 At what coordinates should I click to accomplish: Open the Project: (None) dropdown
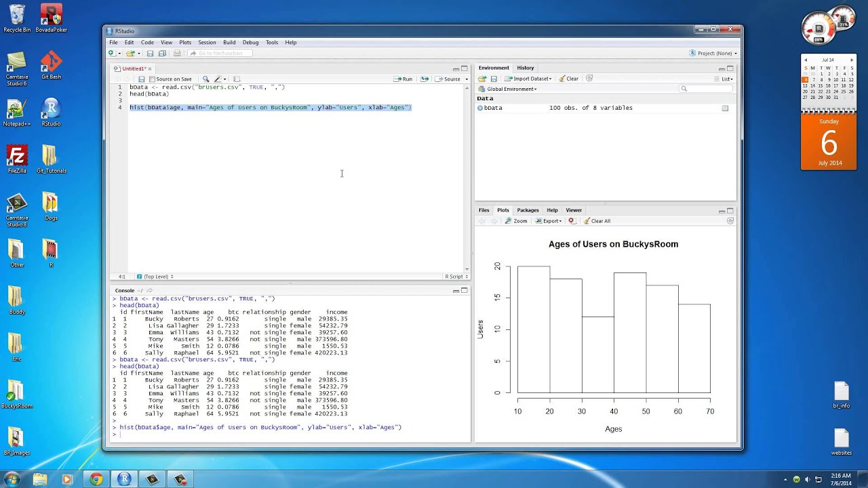coord(713,53)
